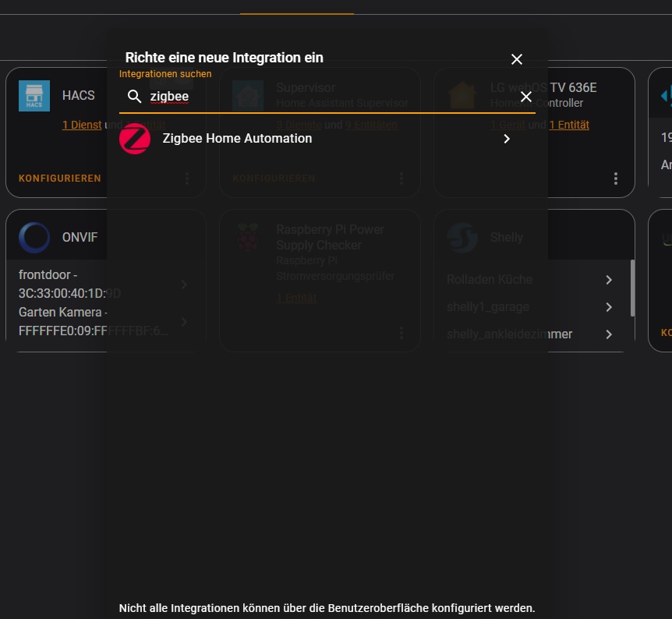The width and height of the screenshot is (672, 619).
Task: Click the LG webOS TV HomeKit icon
Action: 462,95
